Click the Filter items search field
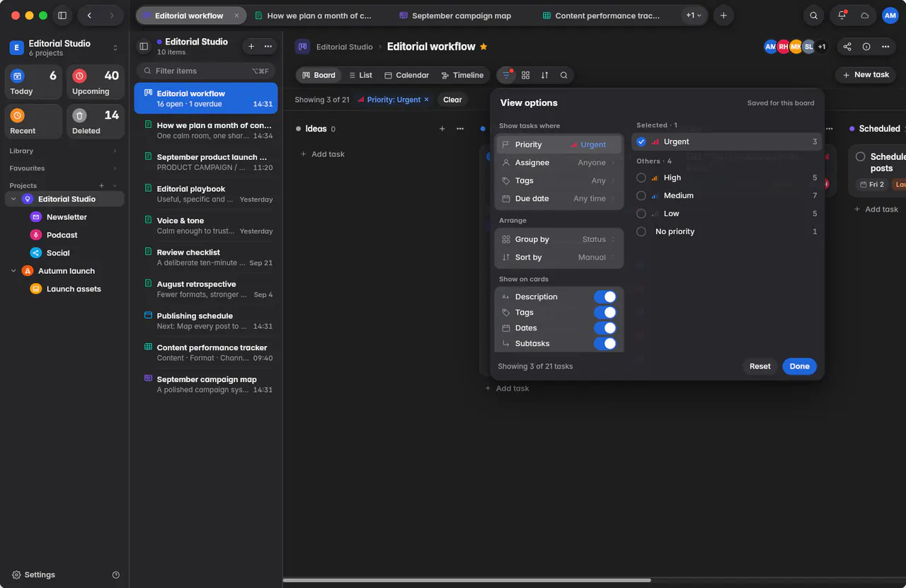906x588 pixels. pos(206,71)
